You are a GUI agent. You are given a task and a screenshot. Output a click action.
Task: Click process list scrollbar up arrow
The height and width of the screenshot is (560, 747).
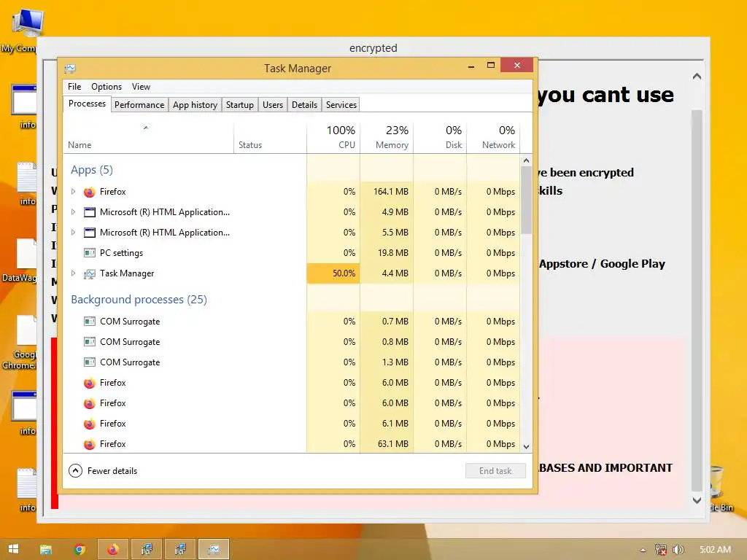(x=527, y=161)
